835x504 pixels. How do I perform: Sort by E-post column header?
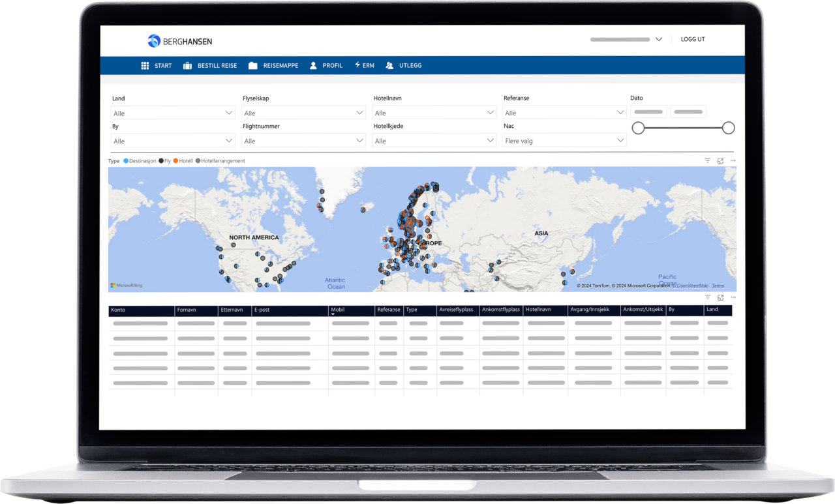tap(290, 311)
